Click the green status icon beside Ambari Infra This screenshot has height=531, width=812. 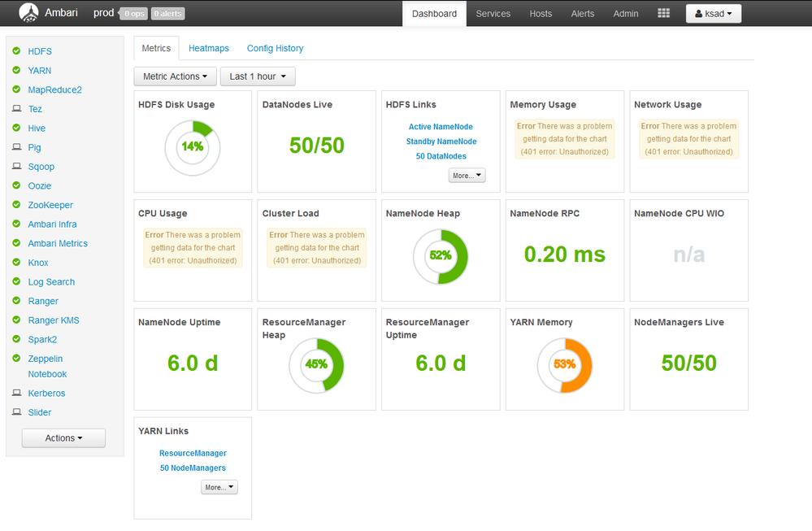(x=16, y=224)
